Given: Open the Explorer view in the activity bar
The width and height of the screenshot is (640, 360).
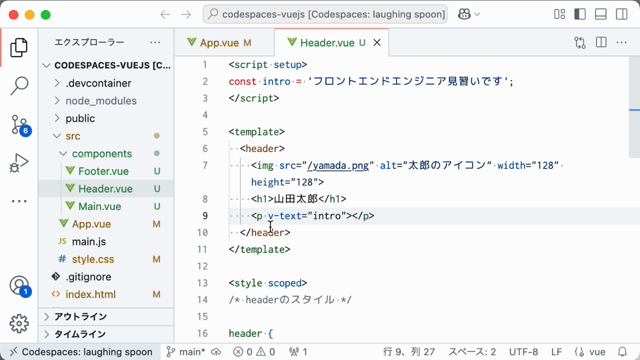Looking at the screenshot, I should click(19, 48).
